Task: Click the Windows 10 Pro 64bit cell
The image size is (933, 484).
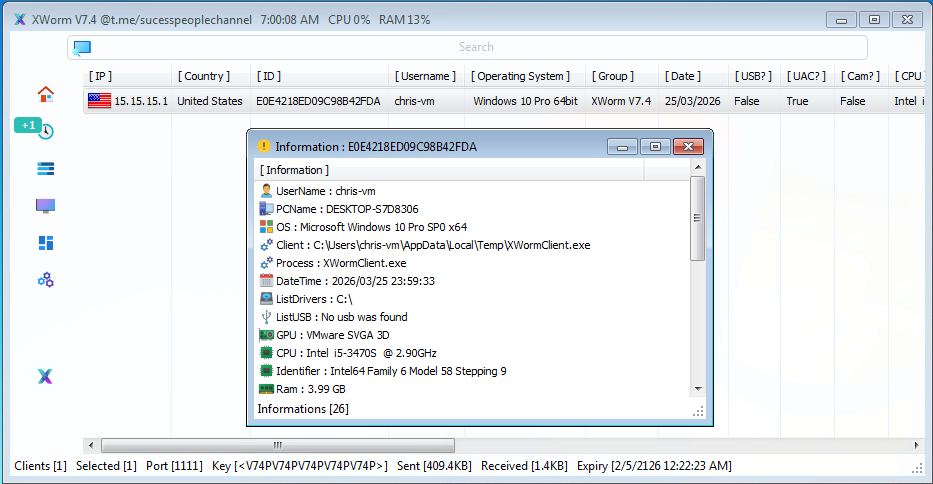Action: tap(525, 101)
